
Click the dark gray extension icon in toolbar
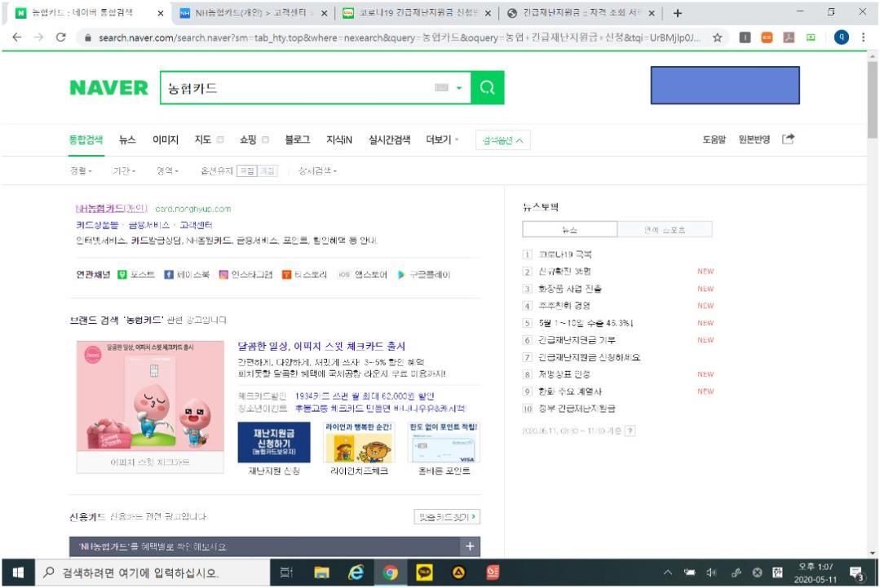[745, 38]
